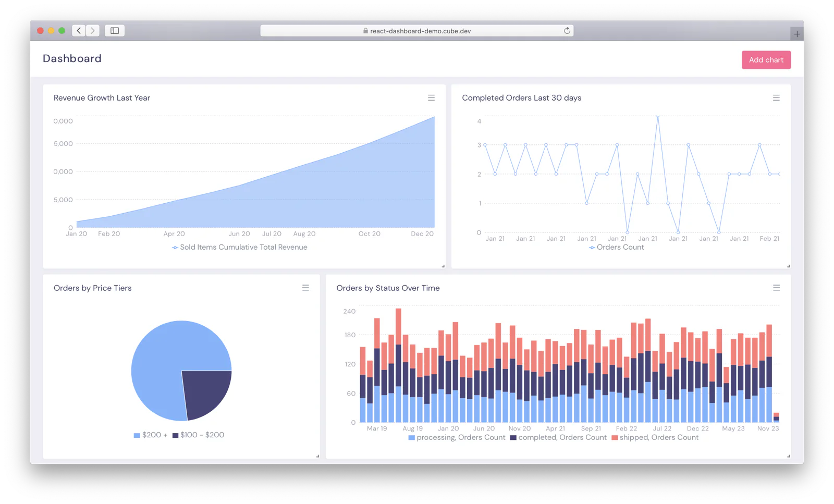Click the browser forward arrow
The width and height of the screenshot is (834, 504).
coord(93,31)
